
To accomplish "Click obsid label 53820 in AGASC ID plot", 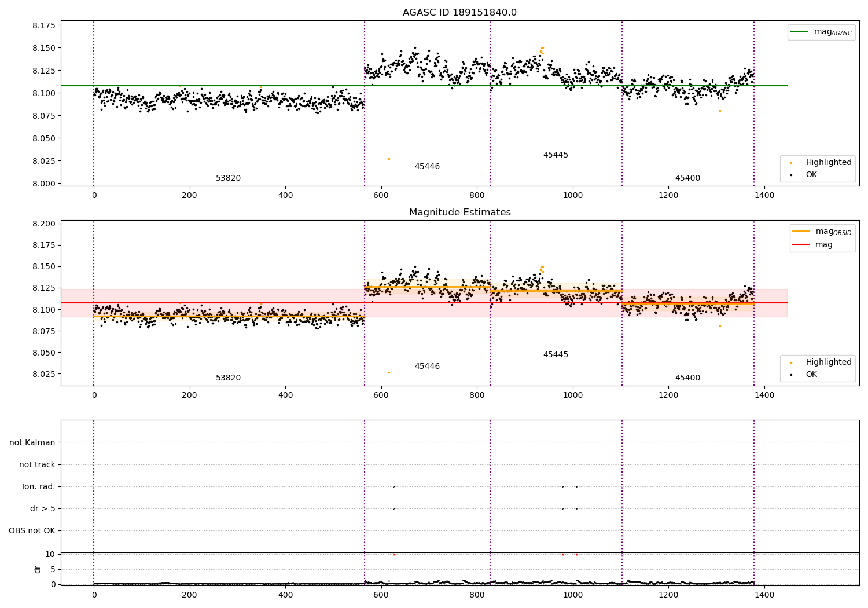I will coord(228,178).
